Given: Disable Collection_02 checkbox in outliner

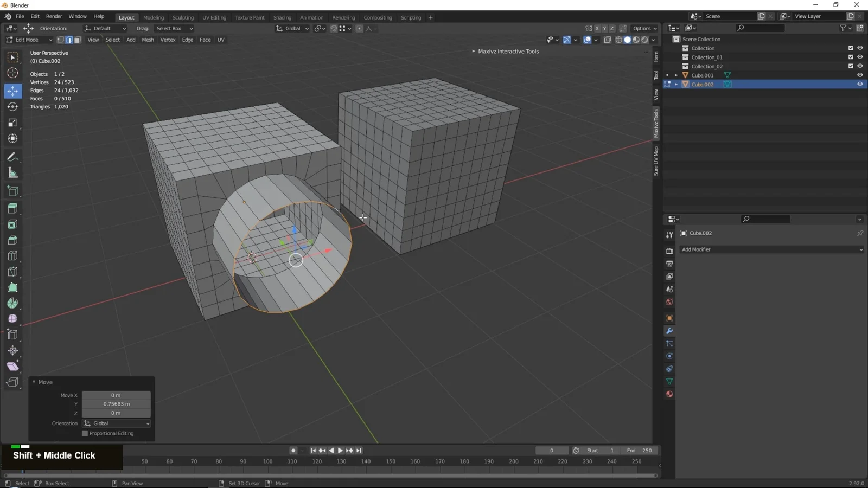Looking at the screenshot, I should point(851,66).
